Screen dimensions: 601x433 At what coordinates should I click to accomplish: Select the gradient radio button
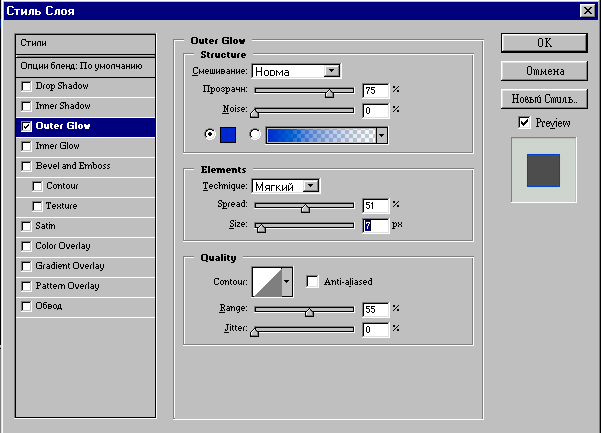[x=255, y=134]
